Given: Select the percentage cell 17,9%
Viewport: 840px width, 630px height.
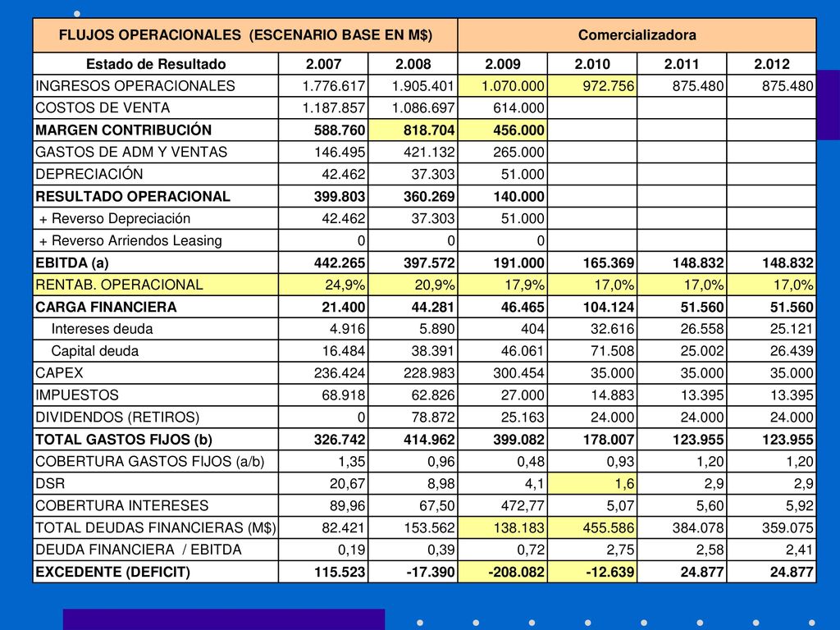Looking at the screenshot, I should pos(503,285).
